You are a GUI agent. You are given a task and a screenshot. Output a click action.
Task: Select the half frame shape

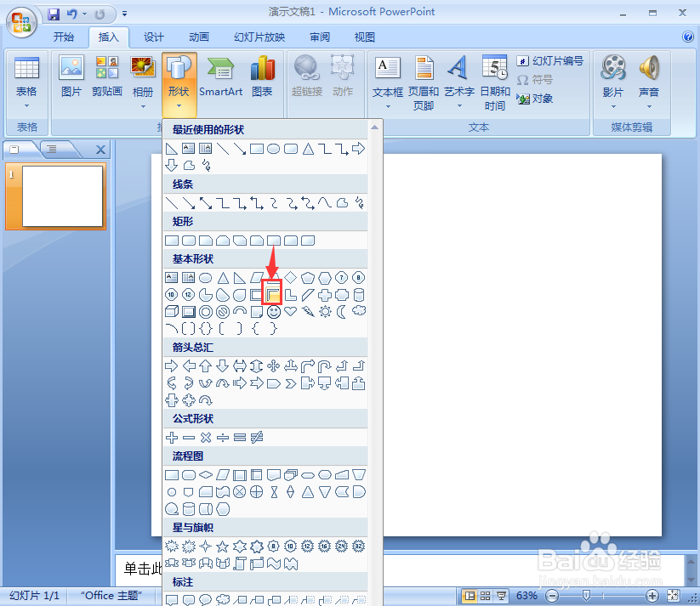click(x=273, y=295)
